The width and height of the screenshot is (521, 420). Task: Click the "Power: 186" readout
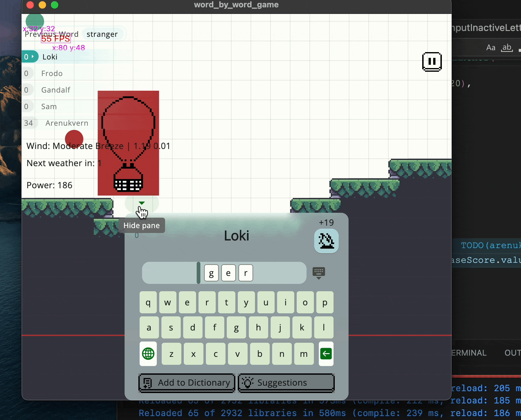pos(49,185)
